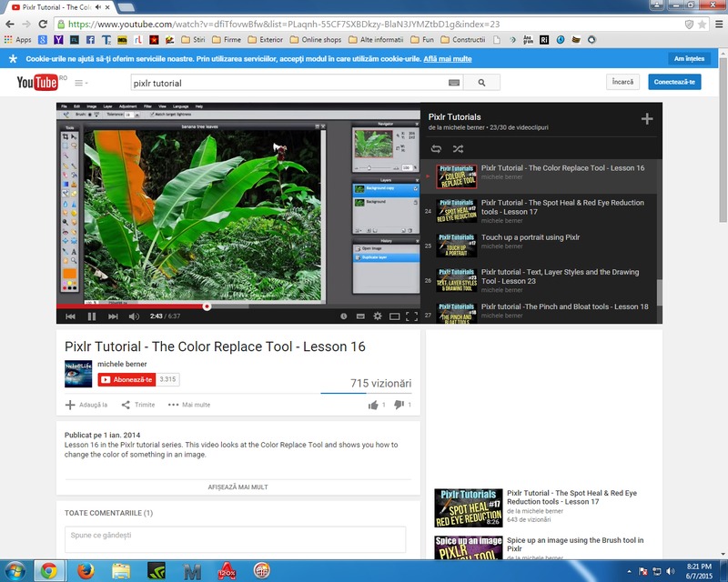The height and width of the screenshot is (582, 728).
Task: Like the video with thumbs up
Action: (x=373, y=406)
